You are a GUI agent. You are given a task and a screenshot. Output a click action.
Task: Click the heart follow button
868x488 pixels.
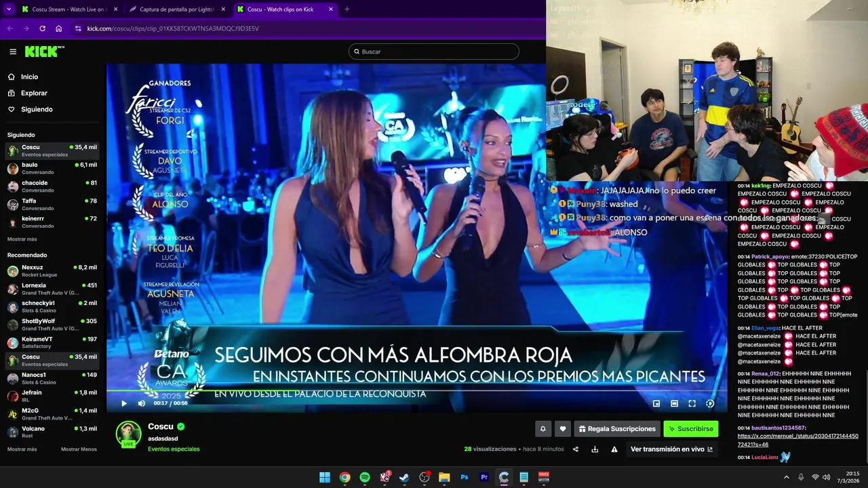tap(562, 428)
